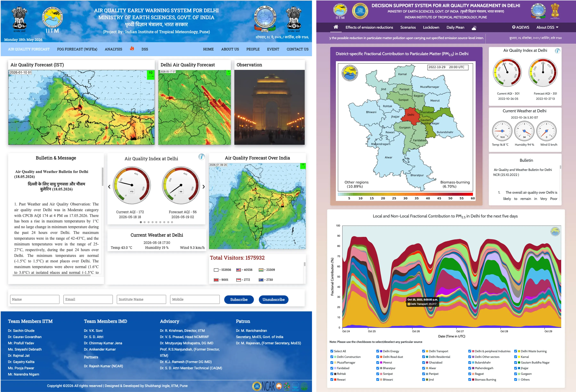The image size is (576, 392).
Task: Open Daily Mean in DSS navbar
Action: (455, 27)
